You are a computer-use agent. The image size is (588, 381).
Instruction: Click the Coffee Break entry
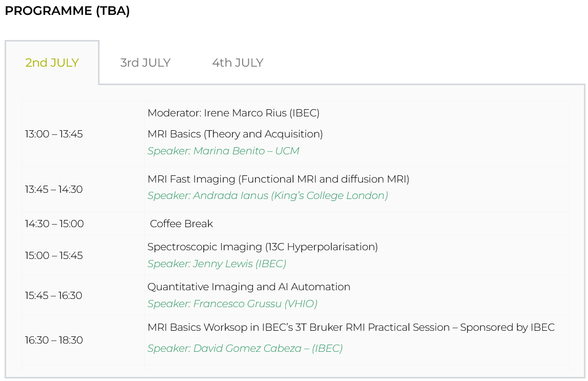(x=182, y=224)
